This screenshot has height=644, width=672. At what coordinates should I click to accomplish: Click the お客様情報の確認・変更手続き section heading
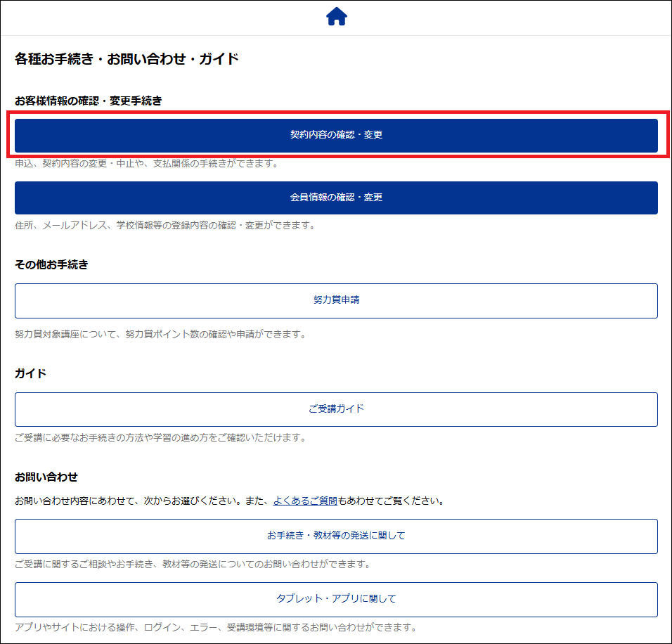tap(89, 101)
